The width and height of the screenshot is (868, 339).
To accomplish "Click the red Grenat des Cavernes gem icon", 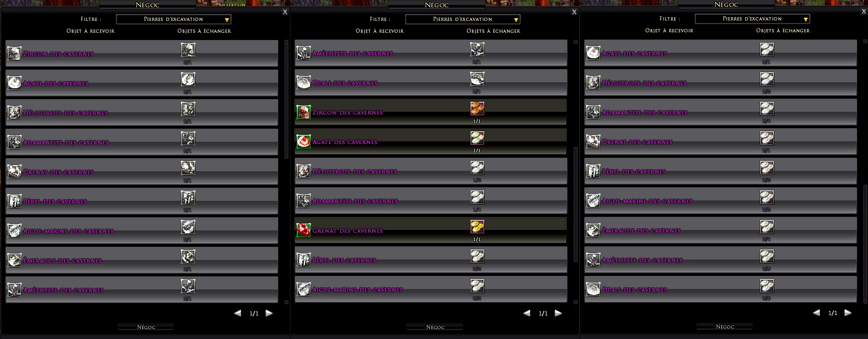I will pyautogui.click(x=303, y=230).
